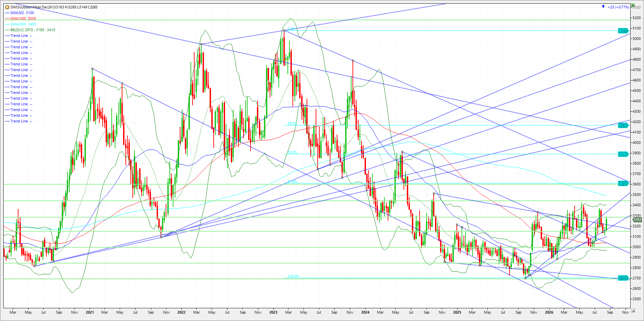Click the 5200 tick on the price axis
The width and height of the screenshot is (644, 321).
click(636, 18)
